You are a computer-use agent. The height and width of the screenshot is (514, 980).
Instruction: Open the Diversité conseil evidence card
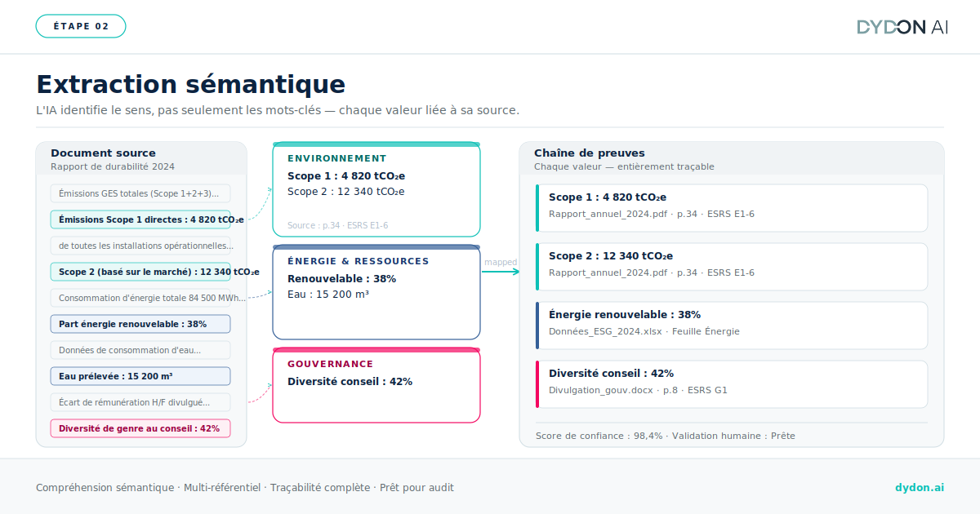[x=732, y=383]
